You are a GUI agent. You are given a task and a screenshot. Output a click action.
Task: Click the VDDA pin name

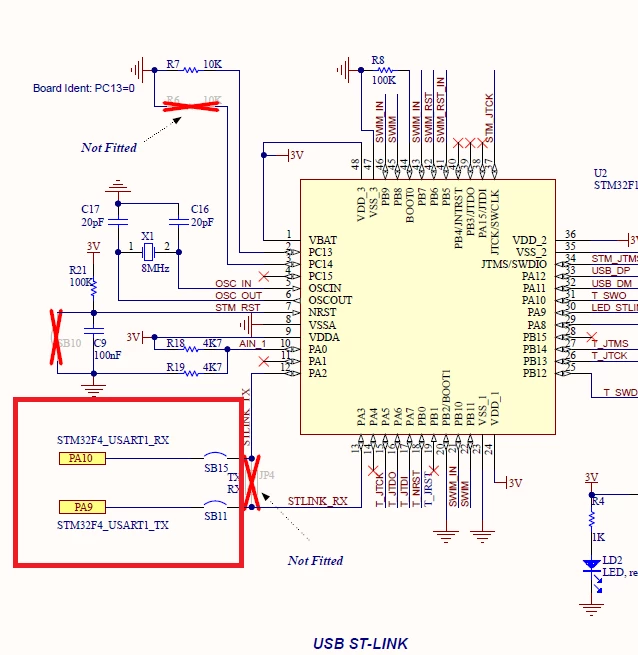pyautogui.click(x=324, y=337)
